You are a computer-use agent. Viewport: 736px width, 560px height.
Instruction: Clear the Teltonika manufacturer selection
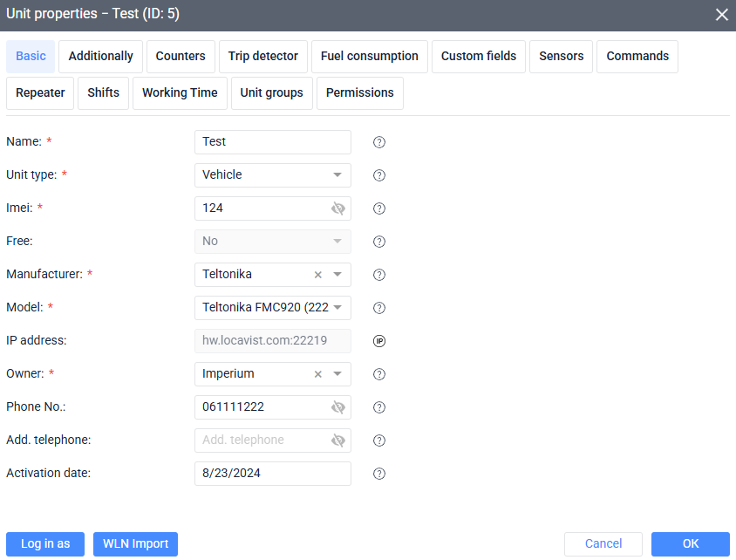tap(318, 275)
